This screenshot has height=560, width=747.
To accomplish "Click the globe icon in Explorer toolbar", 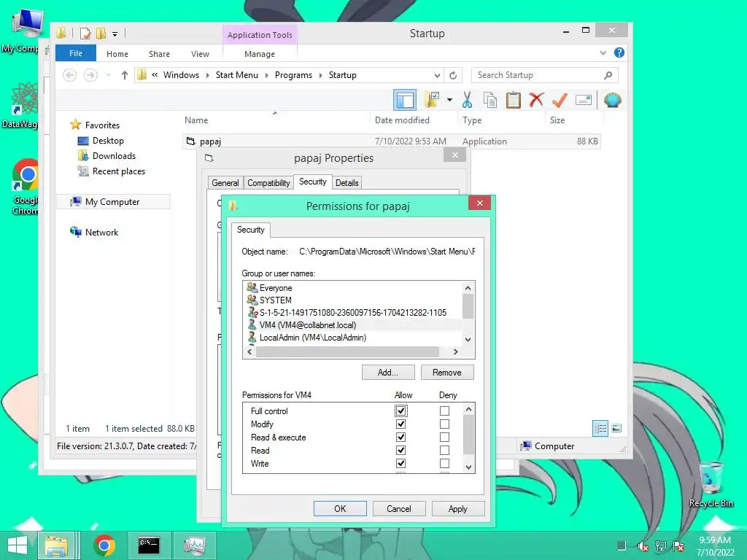I will point(612,100).
